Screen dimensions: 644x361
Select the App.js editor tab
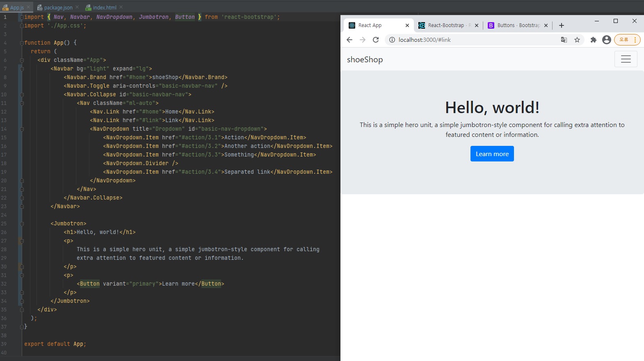(x=16, y=7)
